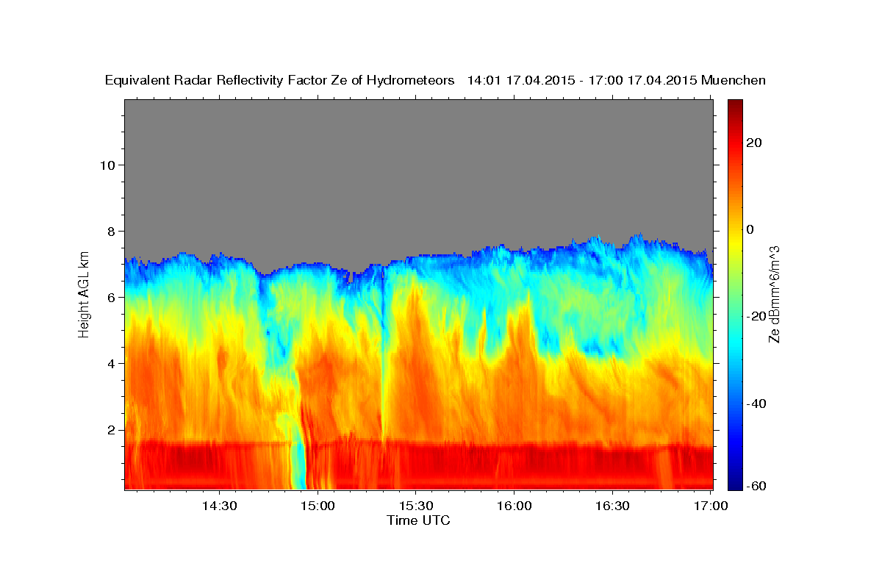Viewport: 882px width, 588px height.
Task: Click the 14:30 time tick label
Action: point(220,506)
